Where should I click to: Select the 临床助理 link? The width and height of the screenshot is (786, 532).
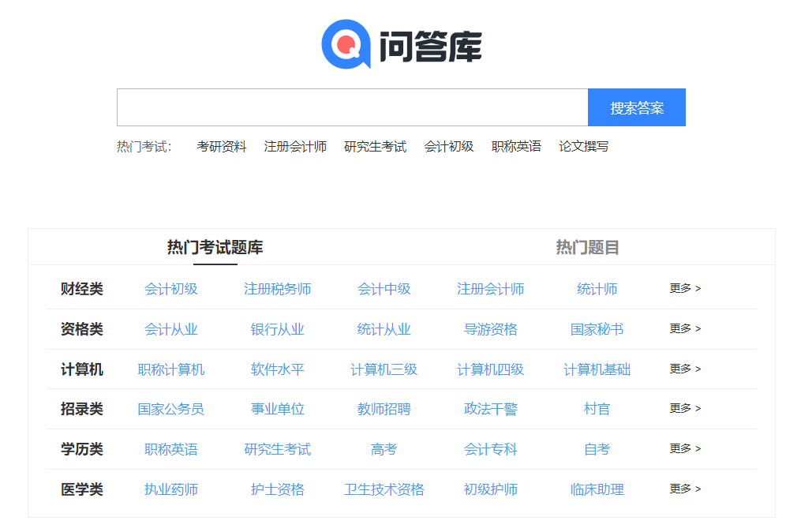597,489
